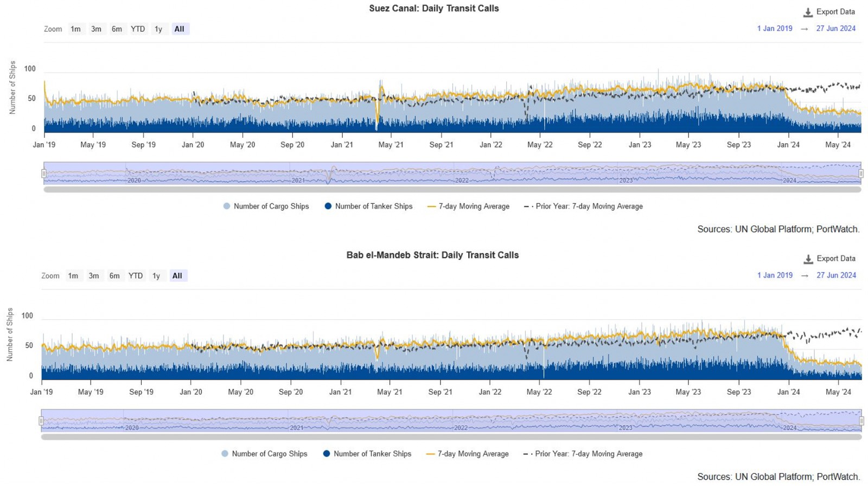This screenshot has width=868, height=489.
Task: Export Data for the Suez Canal chart
Action: tap(829, 12)
